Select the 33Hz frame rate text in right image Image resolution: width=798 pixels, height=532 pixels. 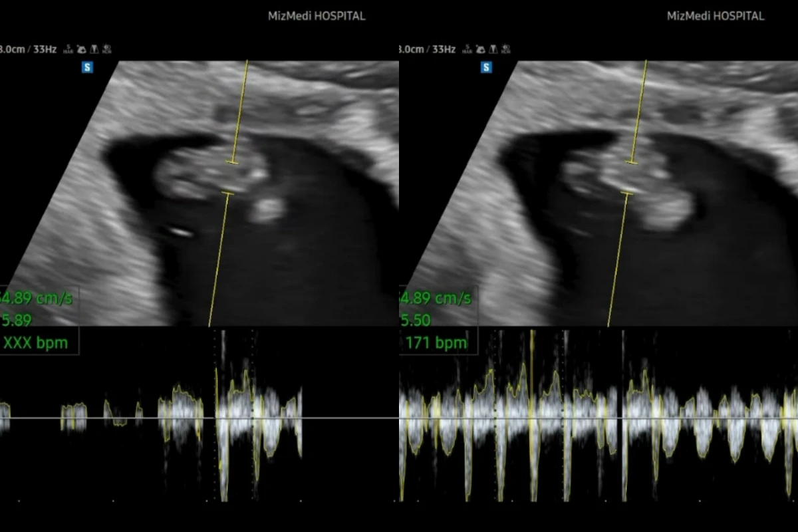[444, 49]
